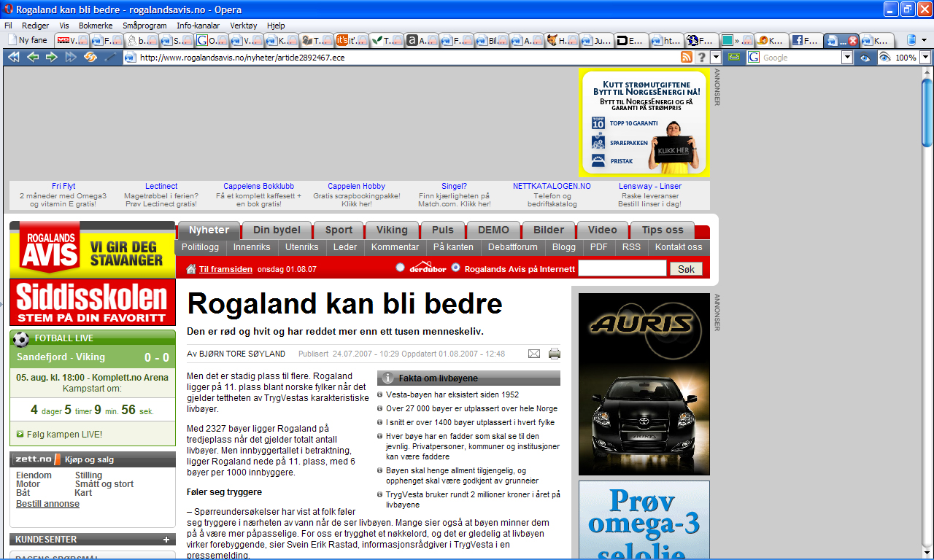Click the green Back arrow in the toolbar

click(33, 58)
